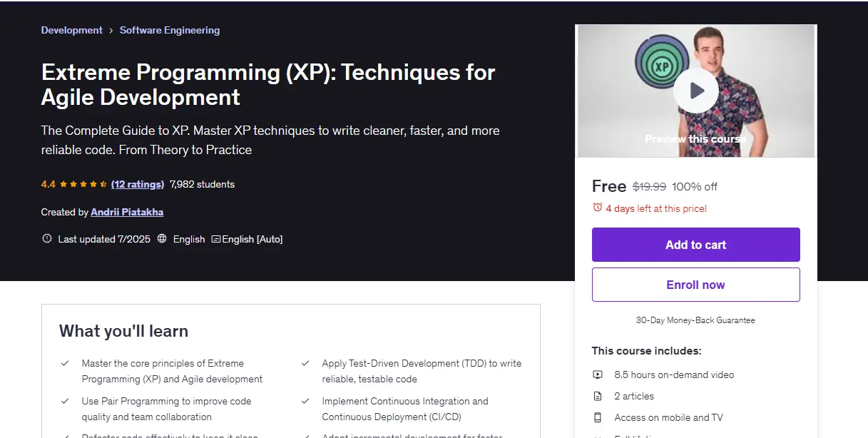Click the What you'll learn heading

pyautogui.click(x=123, y=331)
